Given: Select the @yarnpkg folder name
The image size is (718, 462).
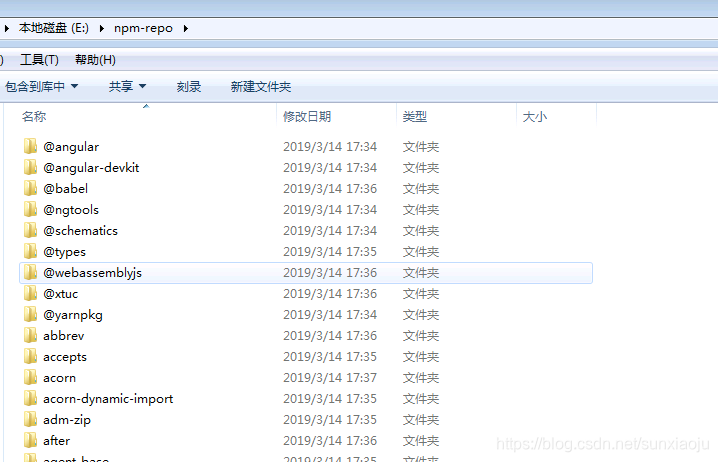Looking at the screenshot, I should [73, 315].
